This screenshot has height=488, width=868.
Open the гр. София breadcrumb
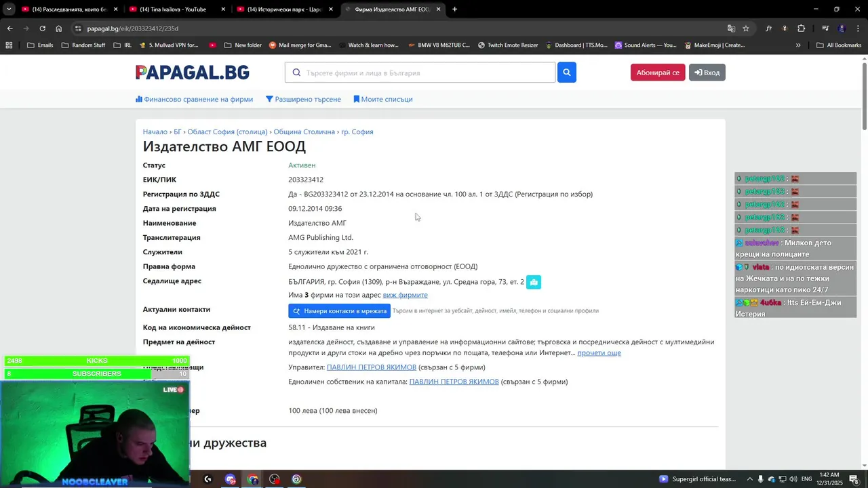(x=357, y=131)
